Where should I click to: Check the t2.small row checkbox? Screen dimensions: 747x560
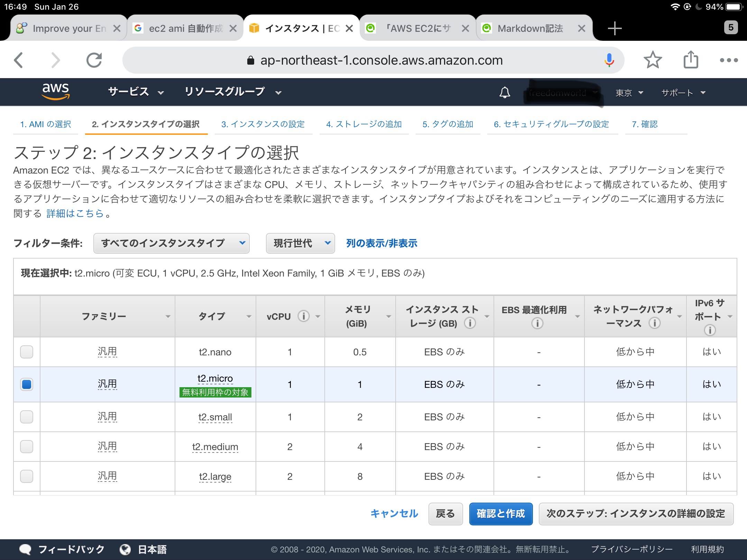click(x=27, y=417)
